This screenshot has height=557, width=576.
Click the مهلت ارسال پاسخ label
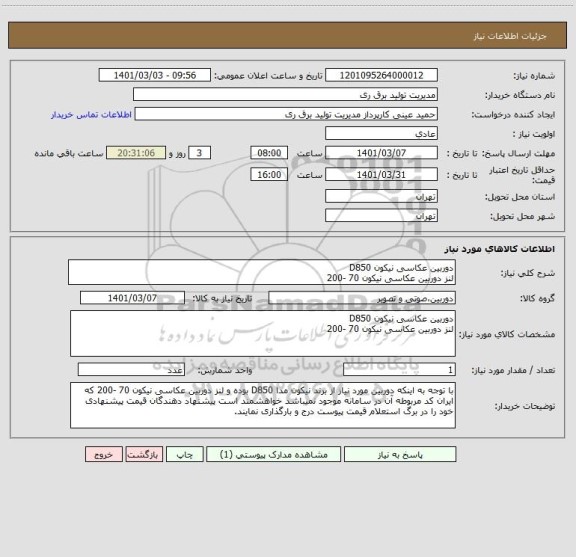[518, 154]
